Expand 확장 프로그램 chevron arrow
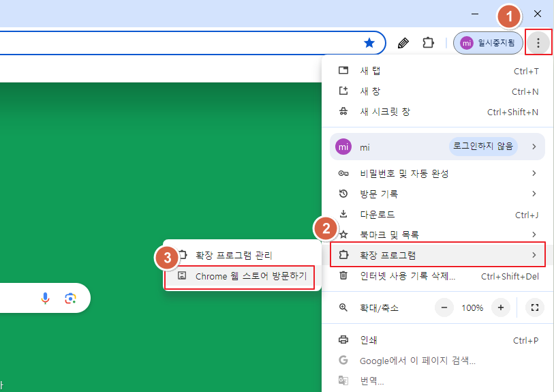 click(534, 255)
